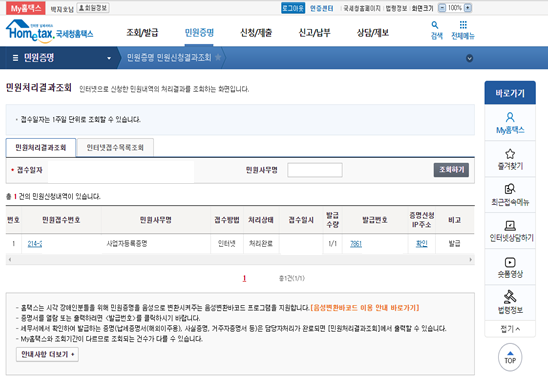Click the 로그아웃 button

coord(293,8)
